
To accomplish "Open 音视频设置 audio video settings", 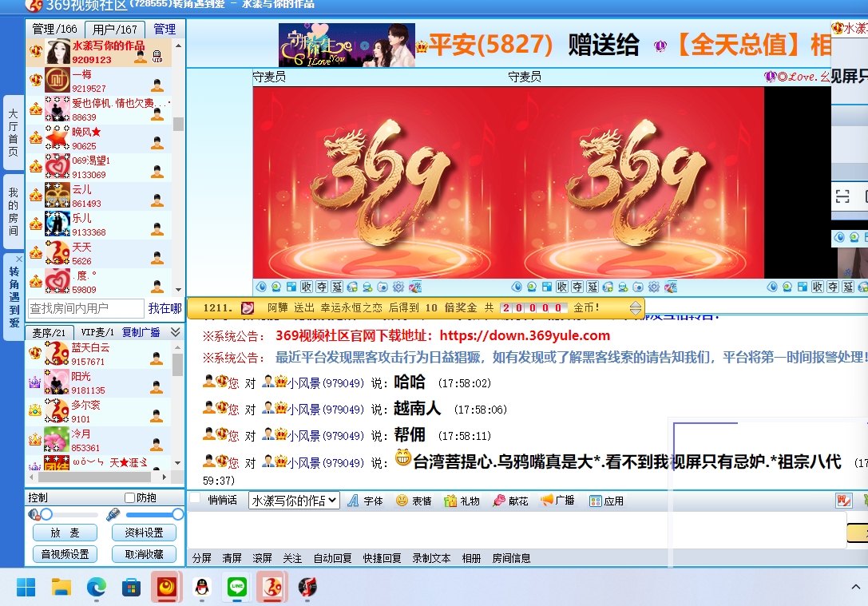I will click(x=65, y=554).
